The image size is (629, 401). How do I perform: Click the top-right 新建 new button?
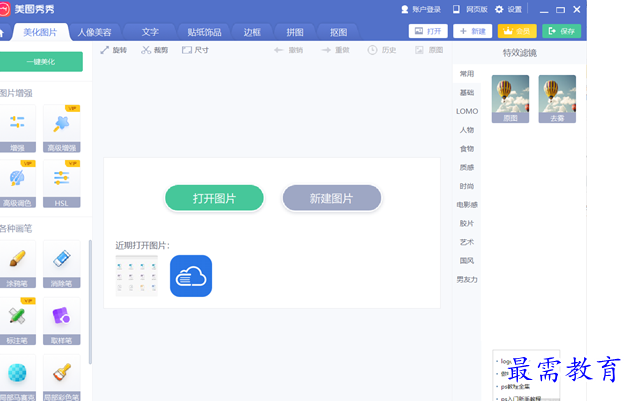tap(473, 31)
